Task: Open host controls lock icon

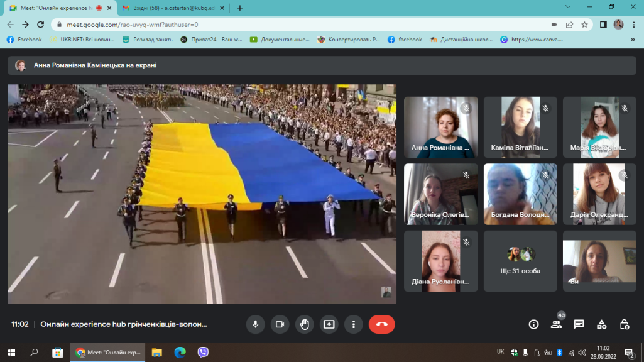Action: [624, 324]
